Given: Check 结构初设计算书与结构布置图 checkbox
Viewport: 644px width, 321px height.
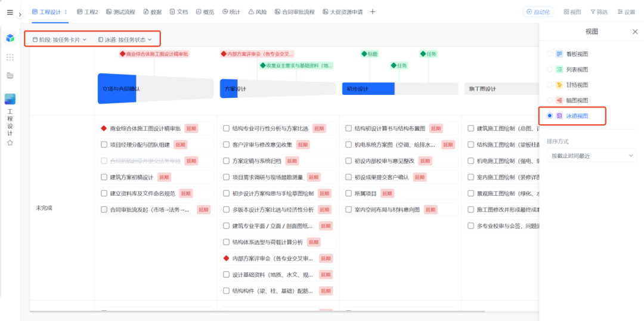Looking at the screenshot, I should [x=348, y=128].
